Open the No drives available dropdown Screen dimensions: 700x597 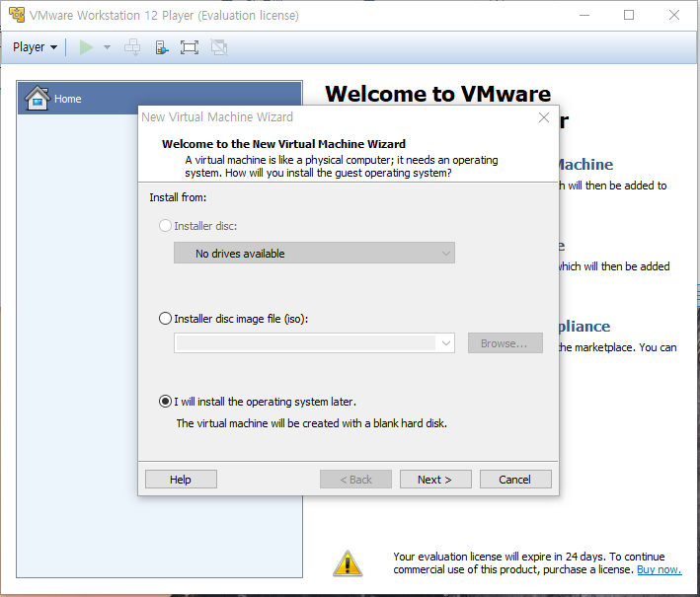pyautogui.click(x=314, y=253)
